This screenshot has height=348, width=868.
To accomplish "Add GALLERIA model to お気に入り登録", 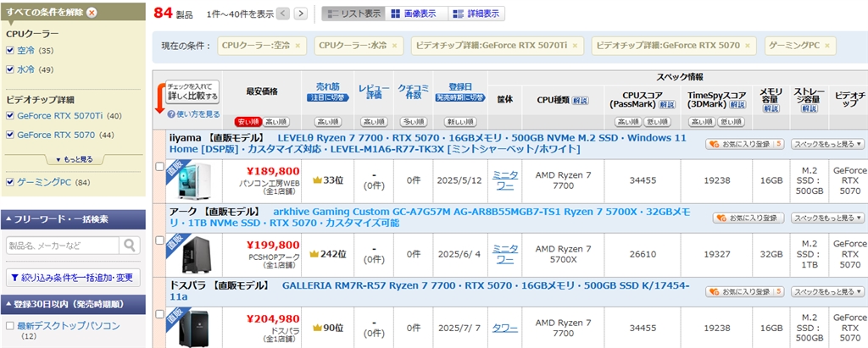I will click(744, 291).
